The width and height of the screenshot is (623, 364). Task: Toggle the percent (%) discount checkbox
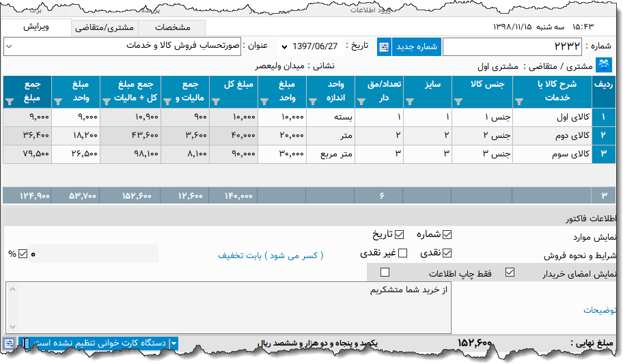point(23,254)
